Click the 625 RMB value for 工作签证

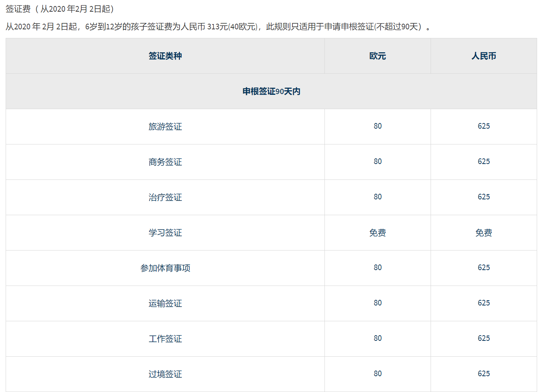(484, 338)
